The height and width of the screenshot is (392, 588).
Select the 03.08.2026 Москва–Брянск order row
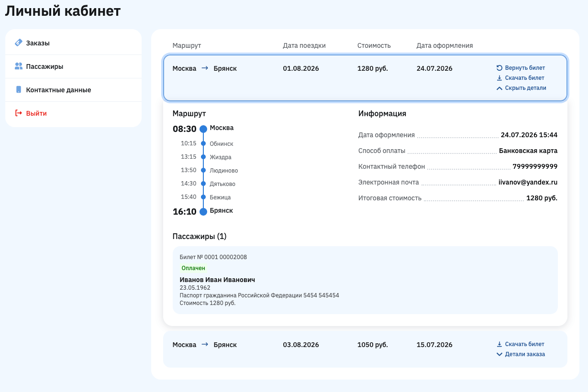point(365,349)
